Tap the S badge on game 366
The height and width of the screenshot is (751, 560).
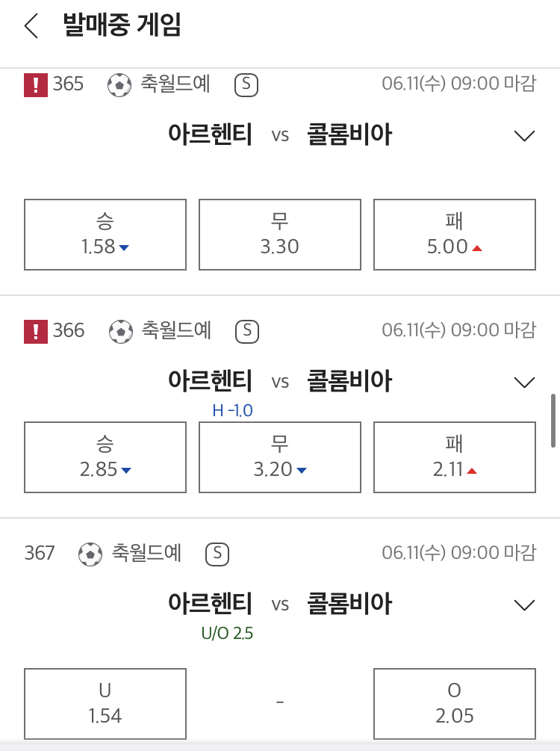point(247,332)
